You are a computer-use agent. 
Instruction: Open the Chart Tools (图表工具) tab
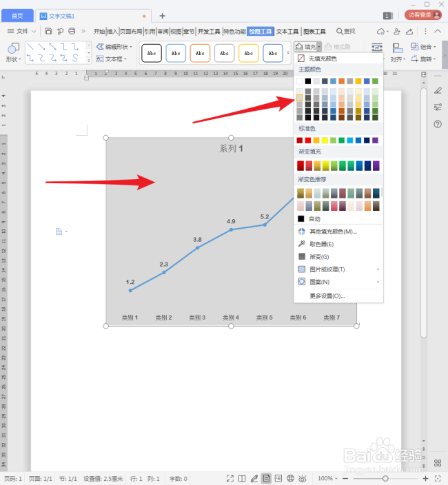click(x=314, y=31)
